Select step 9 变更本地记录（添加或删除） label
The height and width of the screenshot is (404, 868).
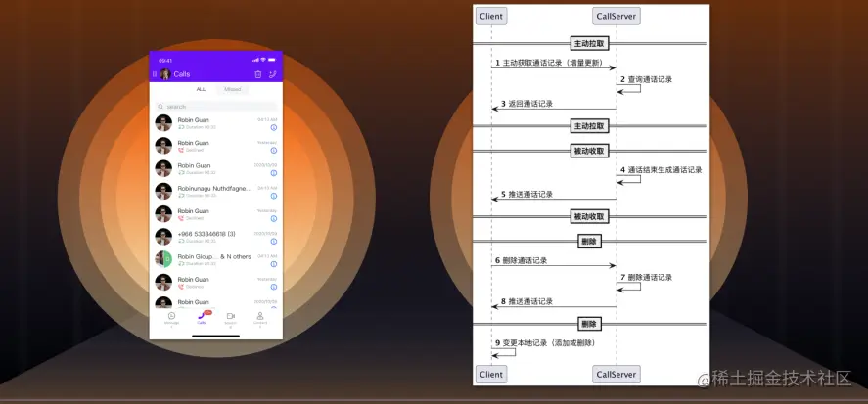pyautogui.click(x=545, y=343)
